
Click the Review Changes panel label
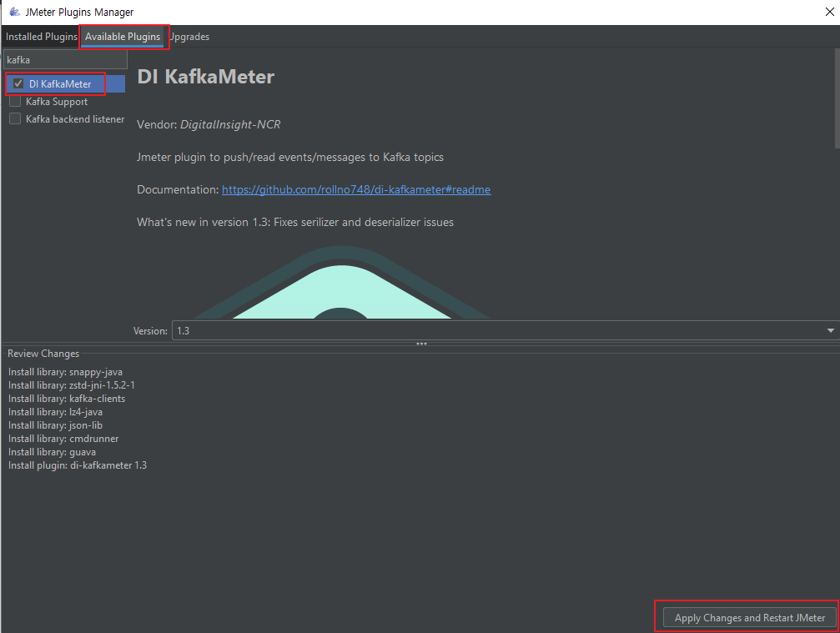pyautogui.click(x=43, y=354)
